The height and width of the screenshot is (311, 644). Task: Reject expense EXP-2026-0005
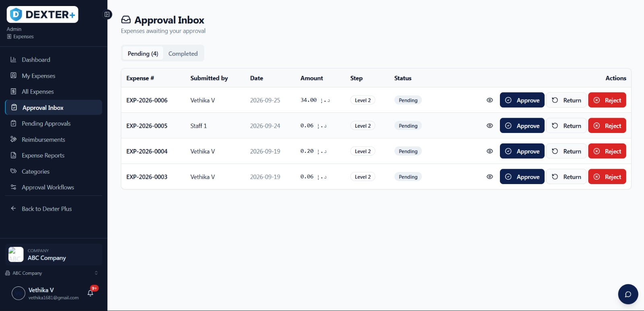coord(607,126)
